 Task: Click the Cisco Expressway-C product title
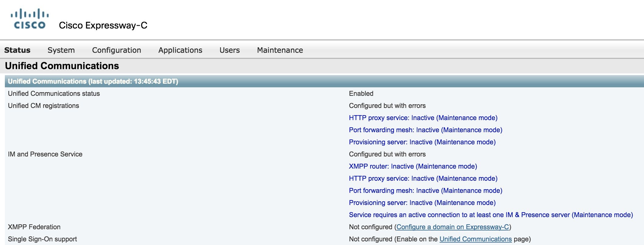pyautogui.click(x=103, y=25)
